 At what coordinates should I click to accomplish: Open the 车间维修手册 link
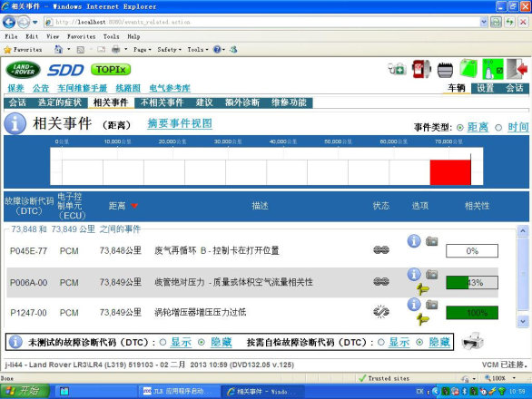click(x=82, y=88)
